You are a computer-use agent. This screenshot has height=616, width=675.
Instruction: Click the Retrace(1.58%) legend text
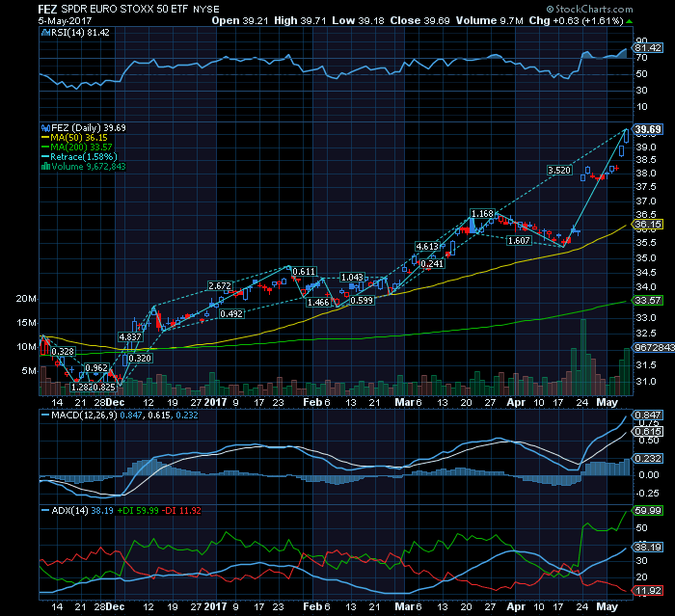coord(84,157)
